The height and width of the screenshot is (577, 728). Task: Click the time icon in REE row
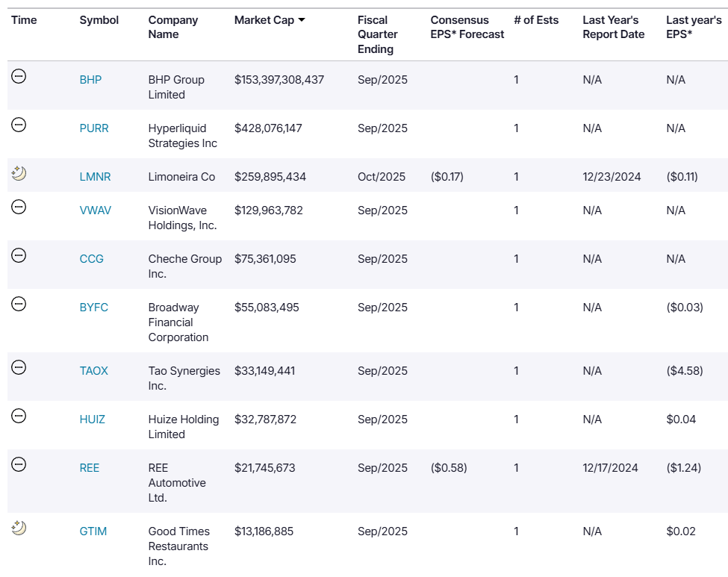[x=19, y=464]
